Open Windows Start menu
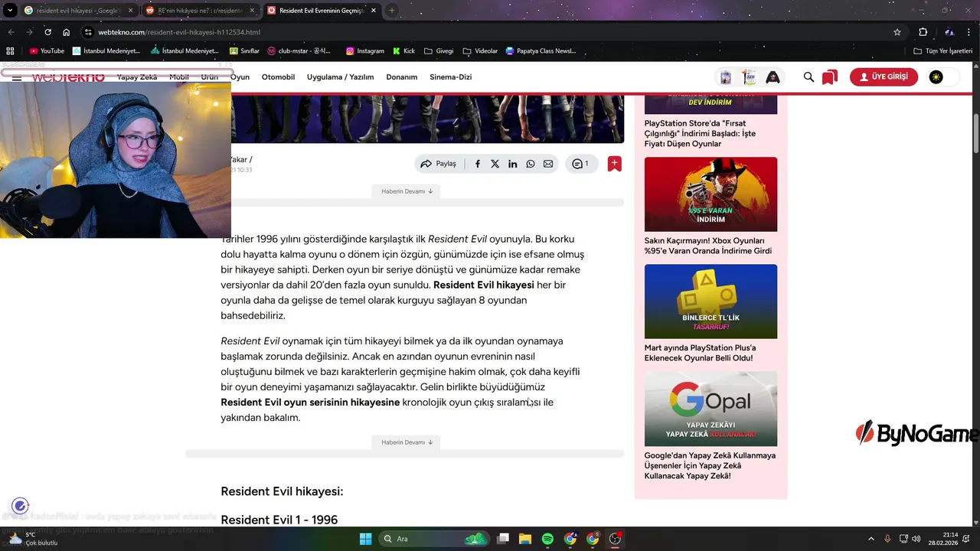The width and height of the screenshot is (980, 551). click(x=365, y=539)
